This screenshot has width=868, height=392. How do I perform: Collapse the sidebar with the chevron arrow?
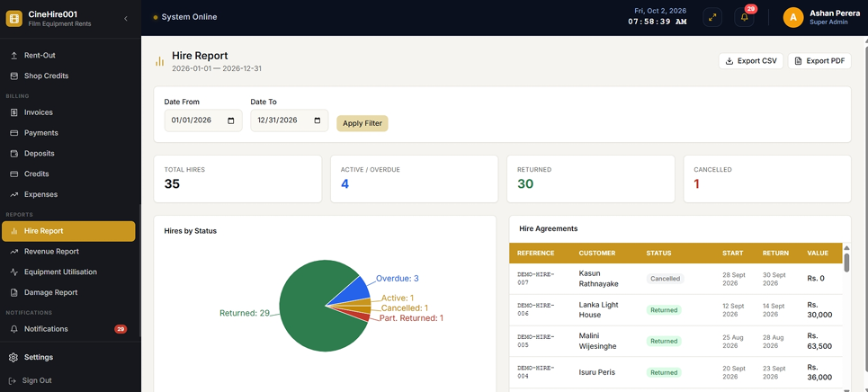pyautogui.click(x=126, y=18)
